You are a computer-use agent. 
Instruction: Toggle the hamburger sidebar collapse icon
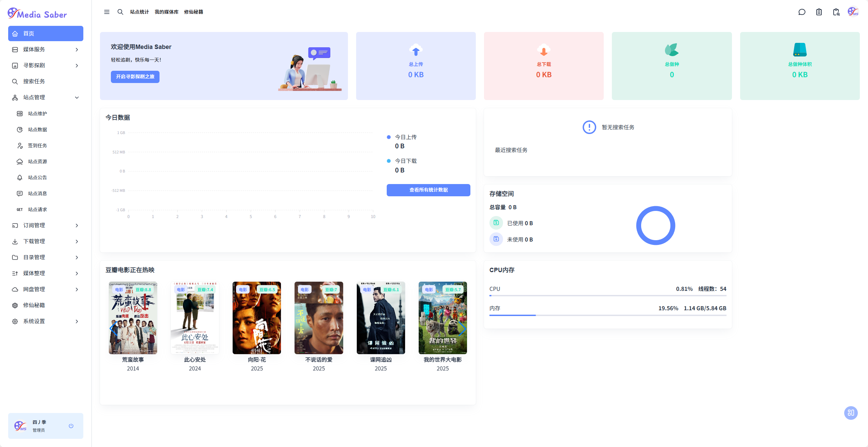click(x=107, y=12)
